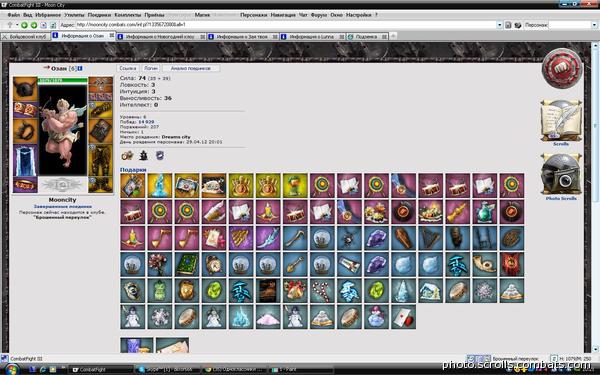Click the Анализ поединков button
The height and width of the screenshot is (375, 600).
coord(191,68)
